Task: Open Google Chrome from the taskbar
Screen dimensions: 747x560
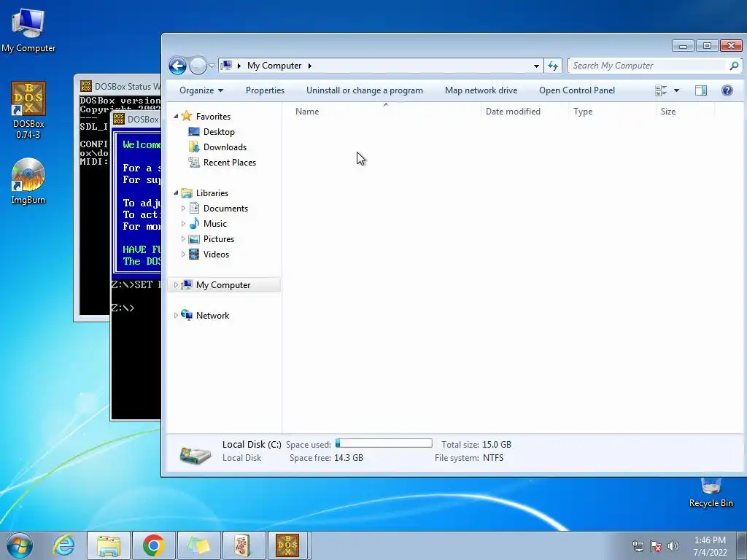Action: [x=153, y=545]
